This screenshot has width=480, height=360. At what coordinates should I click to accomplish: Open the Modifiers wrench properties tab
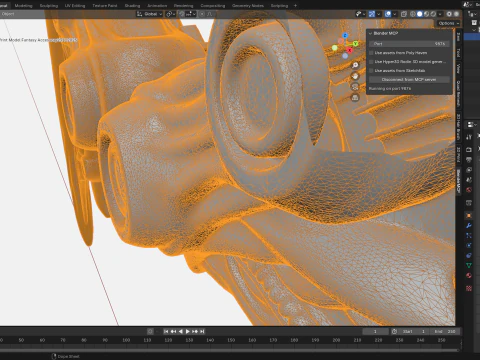[x=469, y=225]
